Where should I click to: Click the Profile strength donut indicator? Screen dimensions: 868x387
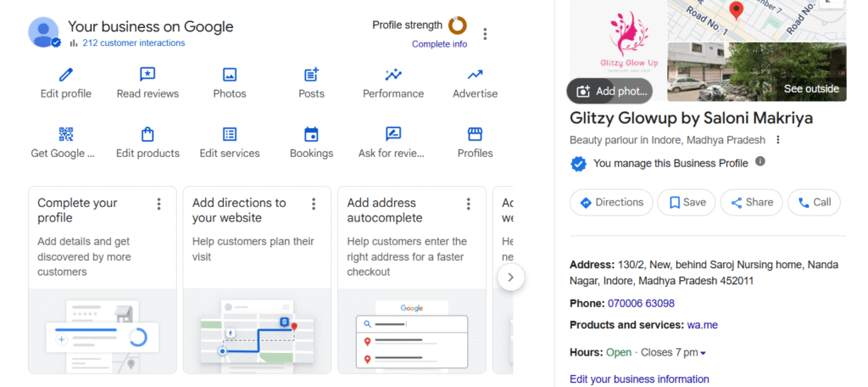coord(457,25)
